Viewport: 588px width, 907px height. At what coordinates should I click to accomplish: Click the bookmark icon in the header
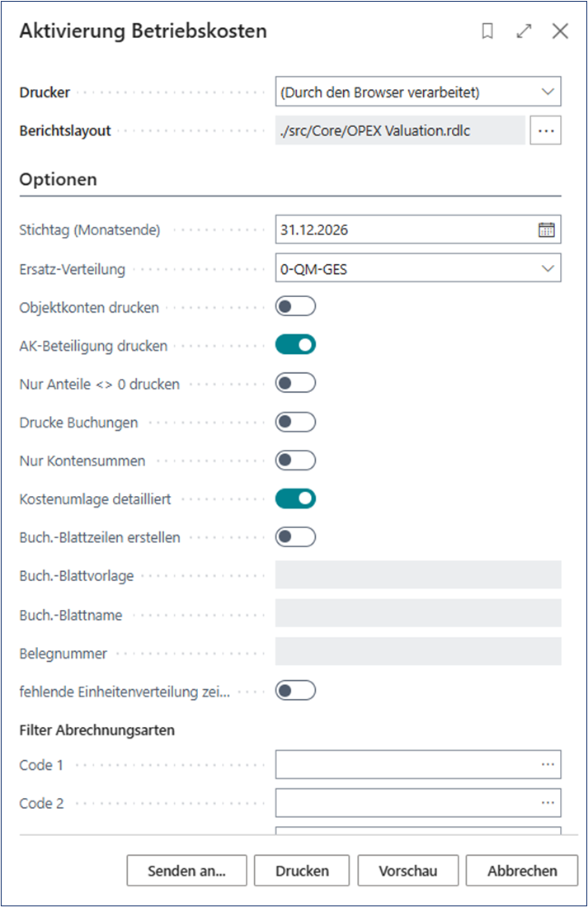click(x=487, y=31)
